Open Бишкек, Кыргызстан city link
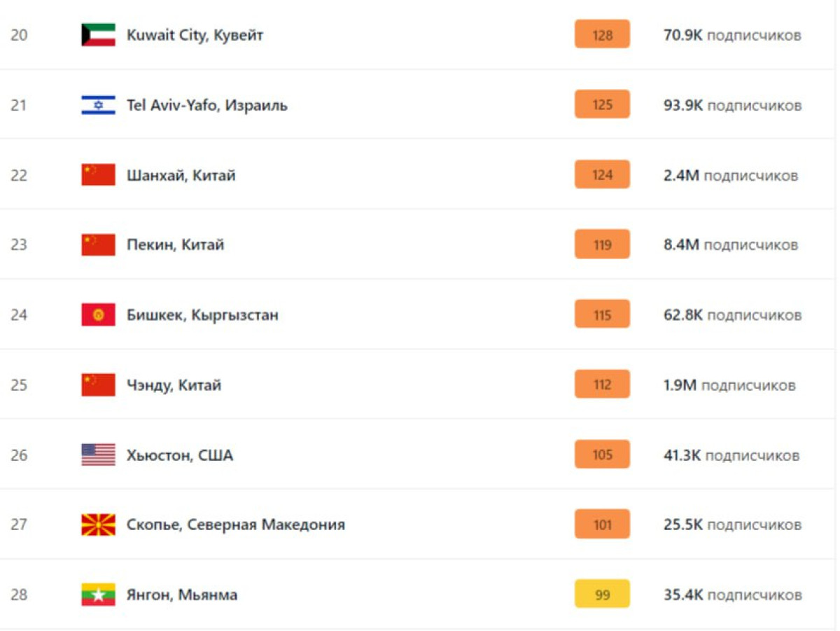Image resolution: width=840 pixels, height=631 pixels. click(202, 315)
